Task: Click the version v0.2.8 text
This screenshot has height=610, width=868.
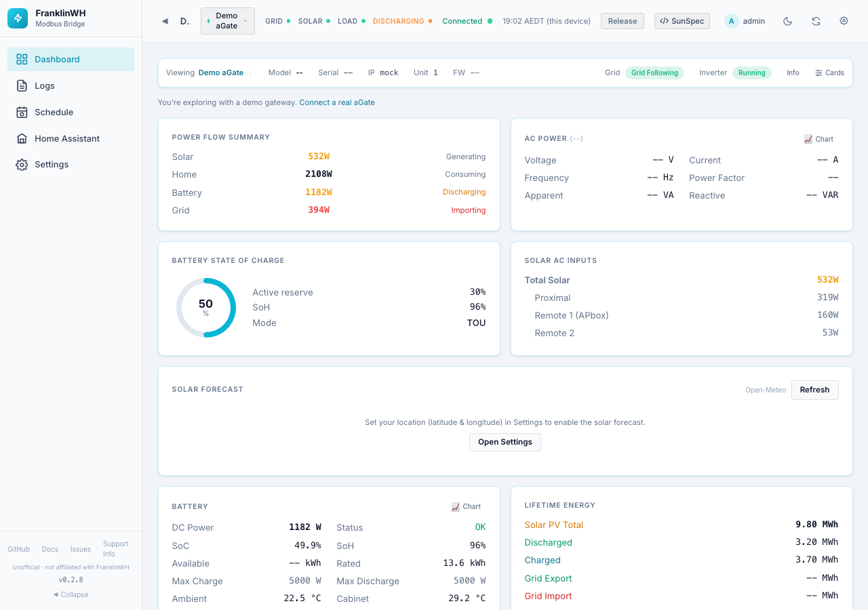Action: [71, 580]
